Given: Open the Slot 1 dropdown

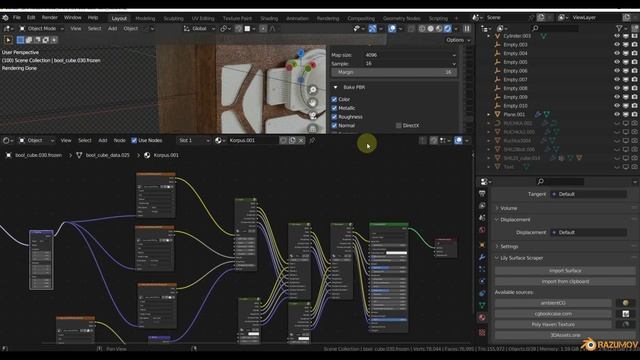Looking at the screenshot, I should [x=193, y=140].
